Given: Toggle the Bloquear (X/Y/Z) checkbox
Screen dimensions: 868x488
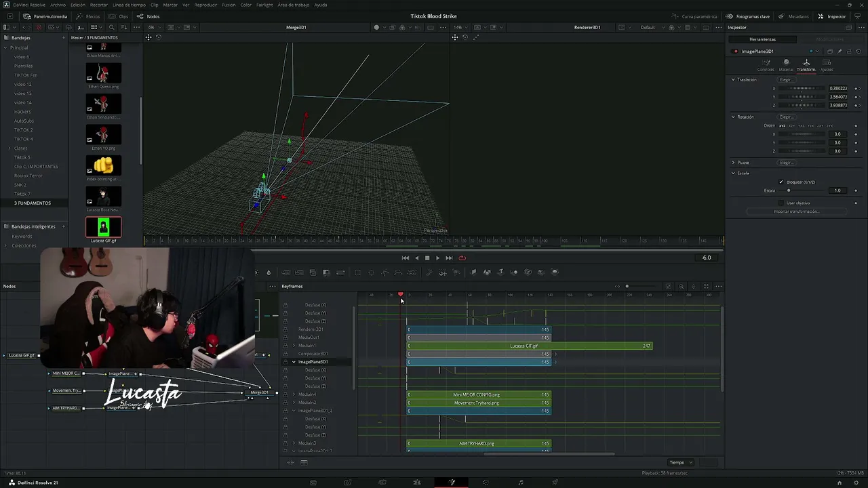Looking at the screenshot, I should [x=781, y=182].
